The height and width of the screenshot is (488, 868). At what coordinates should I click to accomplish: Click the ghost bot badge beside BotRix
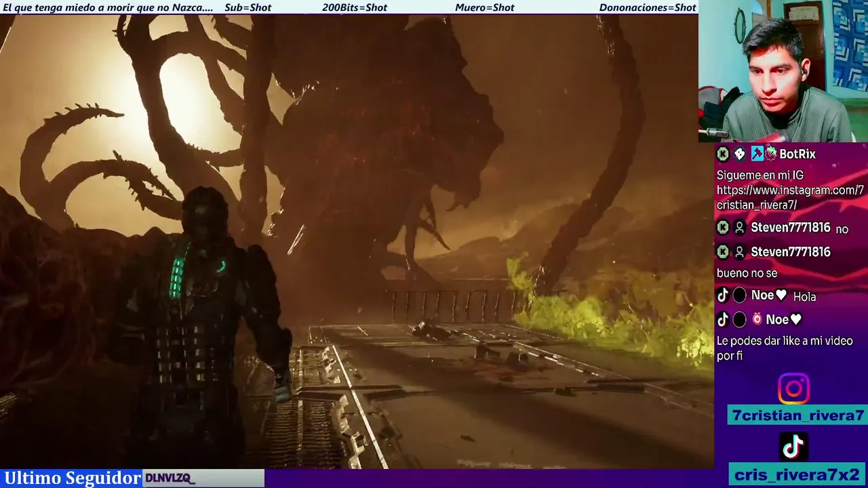point(740,154)
